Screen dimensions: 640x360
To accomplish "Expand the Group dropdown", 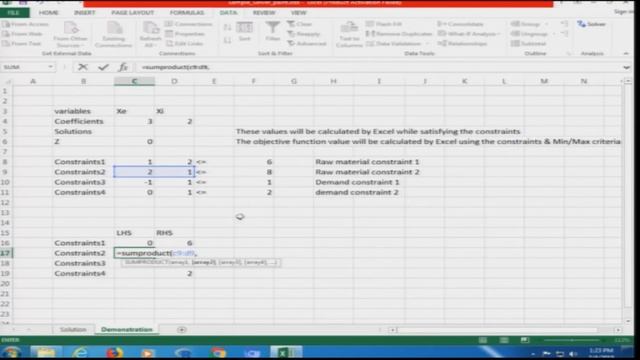I will [547, 24].
